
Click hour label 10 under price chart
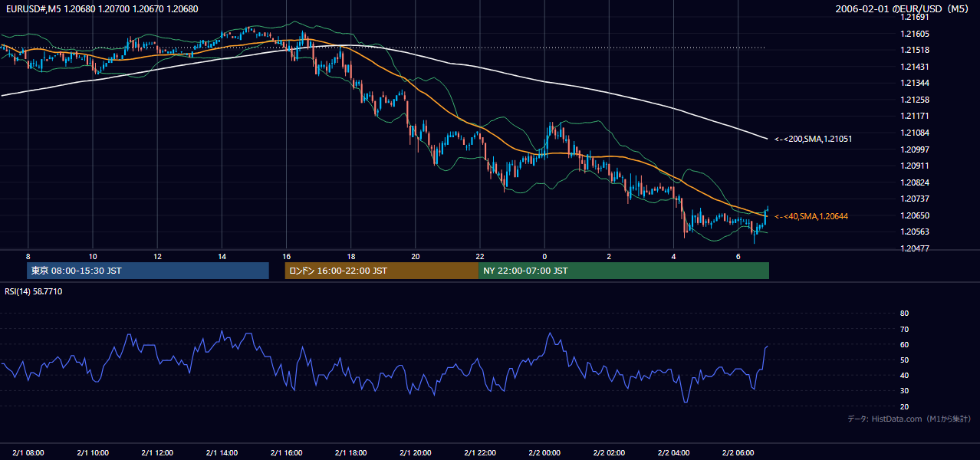[92, 255]
